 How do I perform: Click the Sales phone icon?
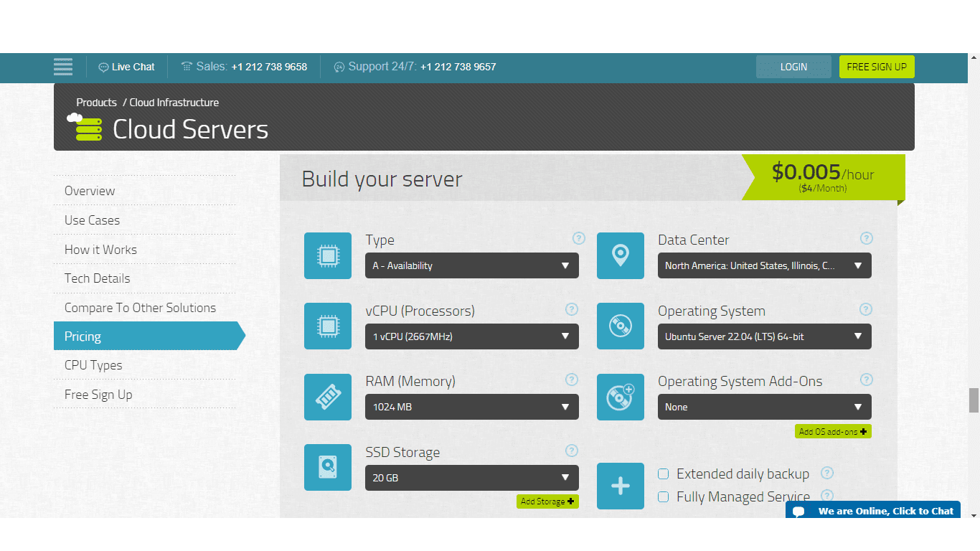click(187, 67)
